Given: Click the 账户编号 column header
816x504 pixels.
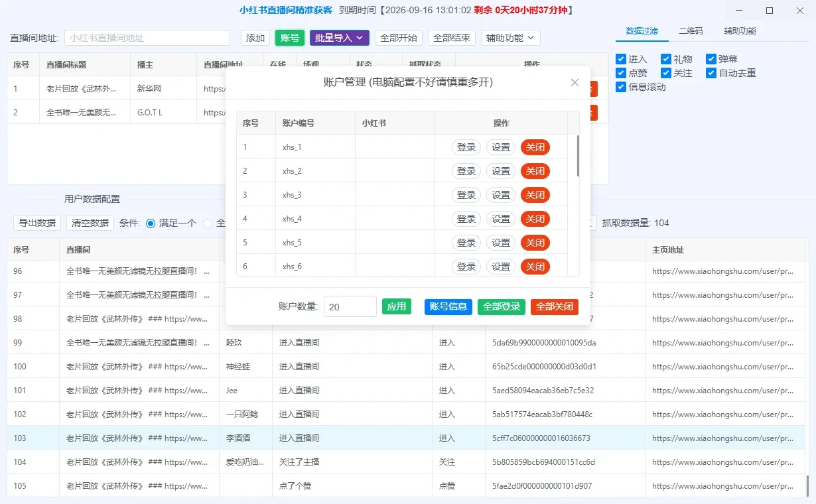Looking at the screenshot, I should [x=316, y=123].
